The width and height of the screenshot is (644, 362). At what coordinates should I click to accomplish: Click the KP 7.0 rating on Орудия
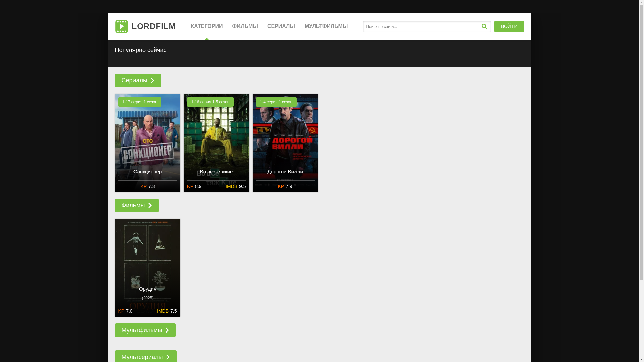pyautogui.click(x=125, y=311)
